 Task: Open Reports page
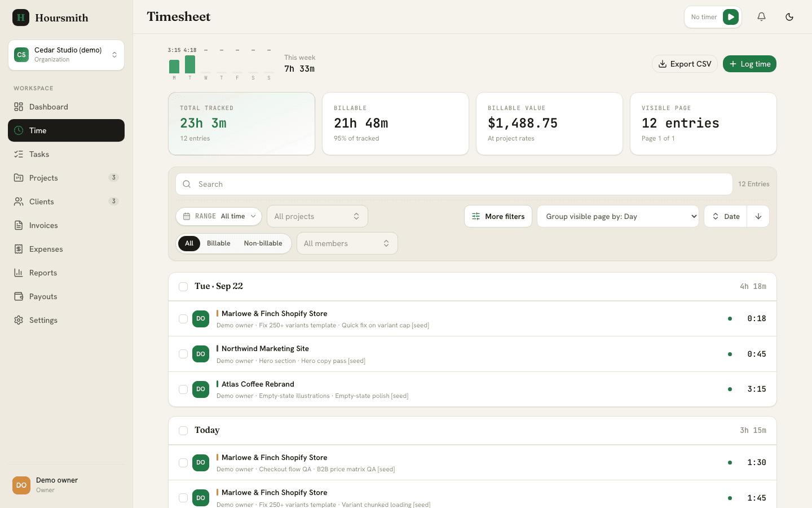click(66, 273)
